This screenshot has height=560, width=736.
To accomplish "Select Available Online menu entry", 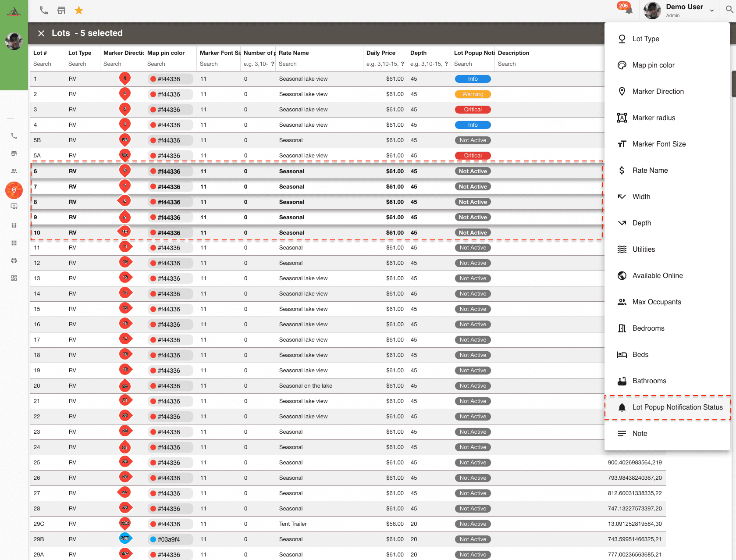I will click(667, 275).
